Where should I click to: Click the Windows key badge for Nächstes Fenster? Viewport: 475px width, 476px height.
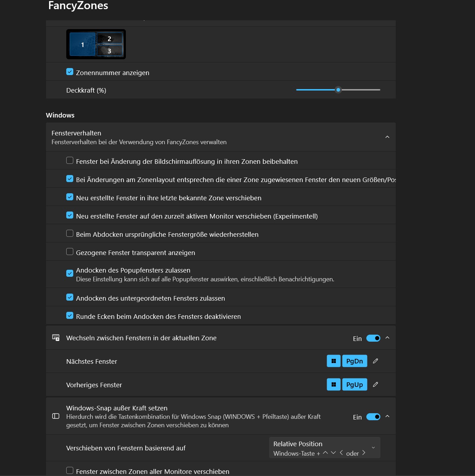point(334,361)
